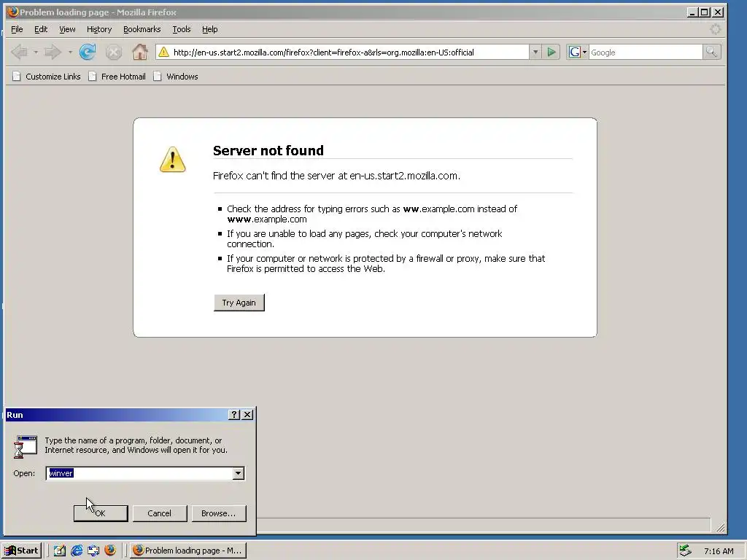This screenshot has width=747, height=560.
Task: Launch the first quick launch notepad icon
Action: [60, 551]
